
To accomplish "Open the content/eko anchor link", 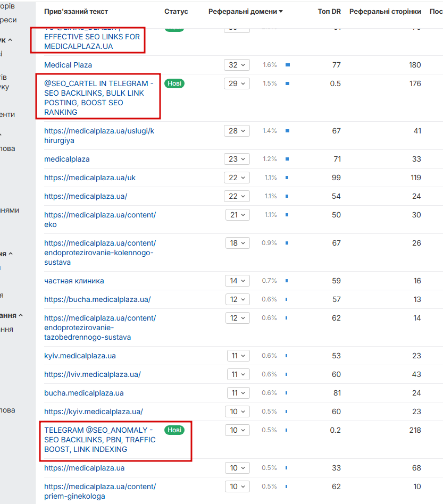I will pyautogui.click(x=100, y=220).
